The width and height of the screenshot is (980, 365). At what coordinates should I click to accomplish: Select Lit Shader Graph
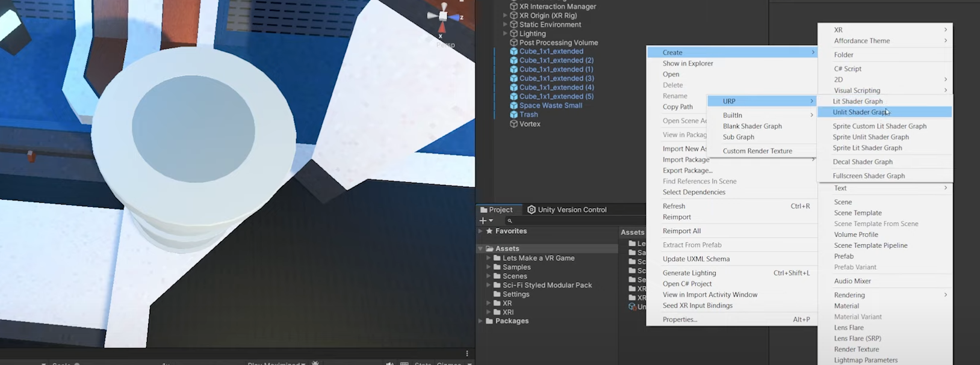click(x=884, y=101)
